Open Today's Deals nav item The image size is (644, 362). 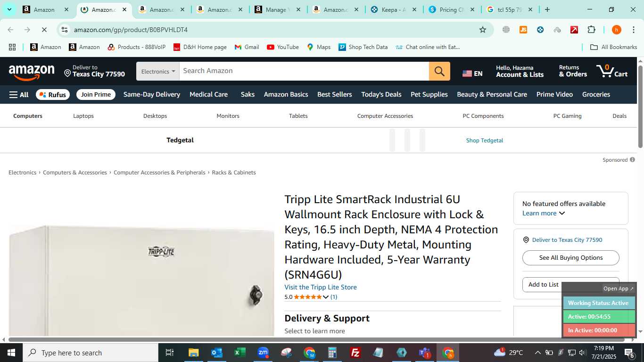(381, 94)
